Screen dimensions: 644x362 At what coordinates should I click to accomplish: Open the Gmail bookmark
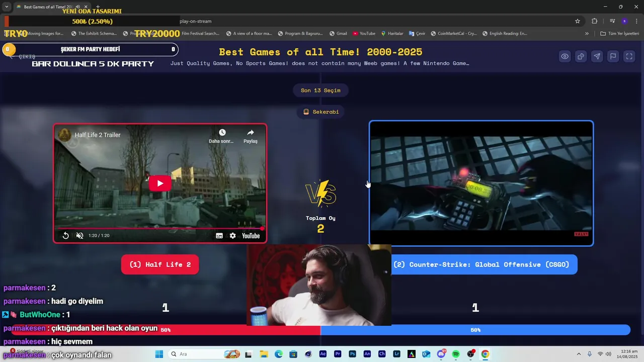338,34
